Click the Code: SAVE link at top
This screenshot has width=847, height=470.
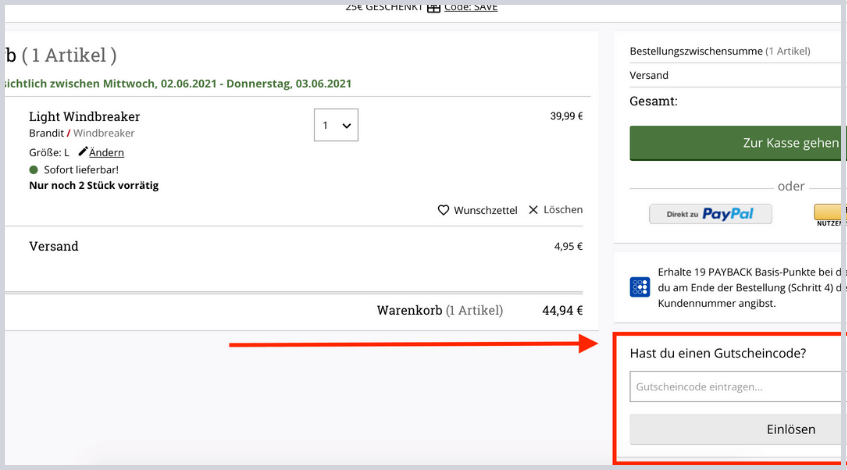pyautogui.click(x=470, y=8)
